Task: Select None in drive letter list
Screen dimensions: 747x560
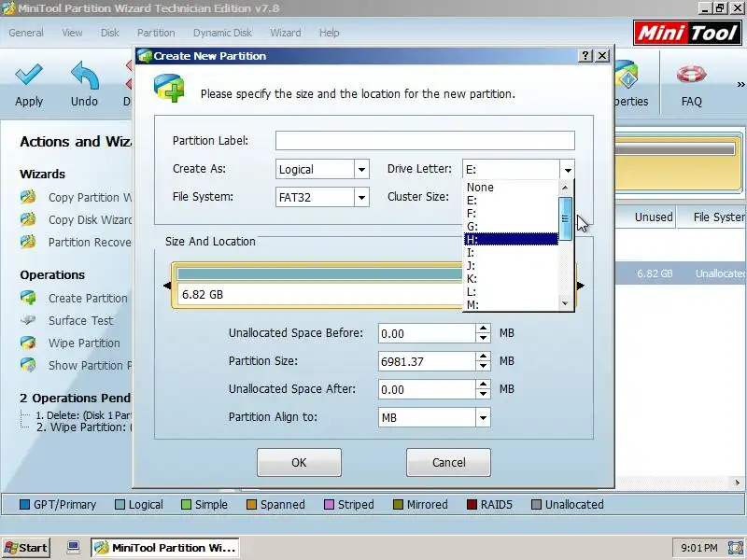Action: 511,188
